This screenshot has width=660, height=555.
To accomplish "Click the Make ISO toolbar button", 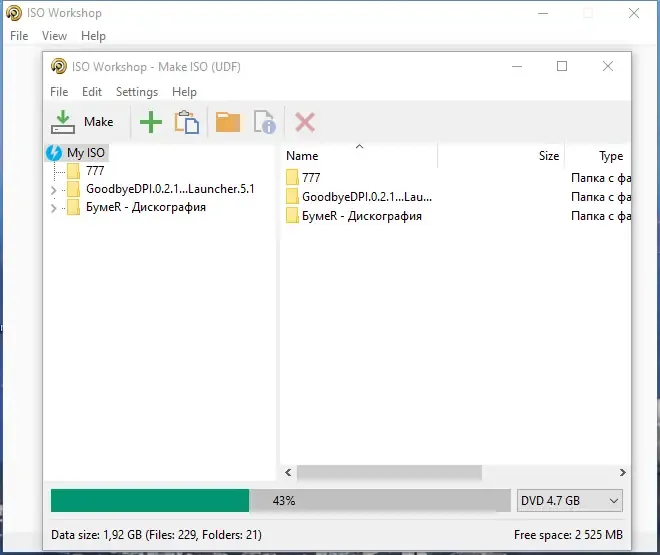I will 82,122.
